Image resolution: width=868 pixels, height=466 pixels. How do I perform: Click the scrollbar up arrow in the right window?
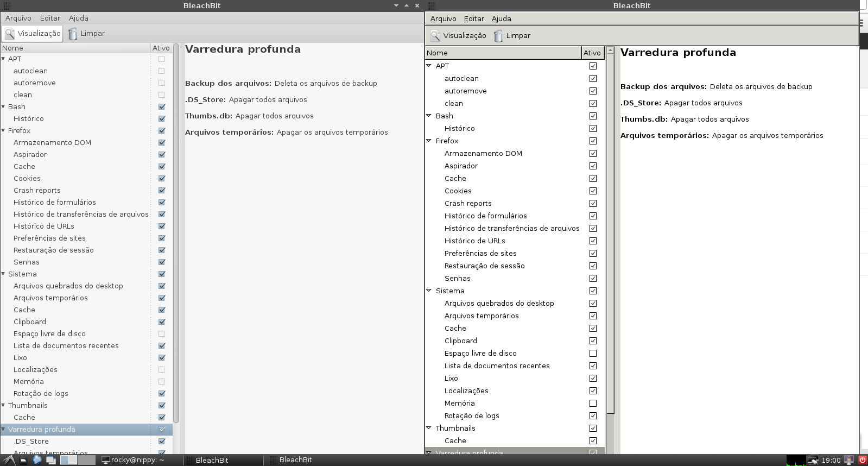(610, 51)
